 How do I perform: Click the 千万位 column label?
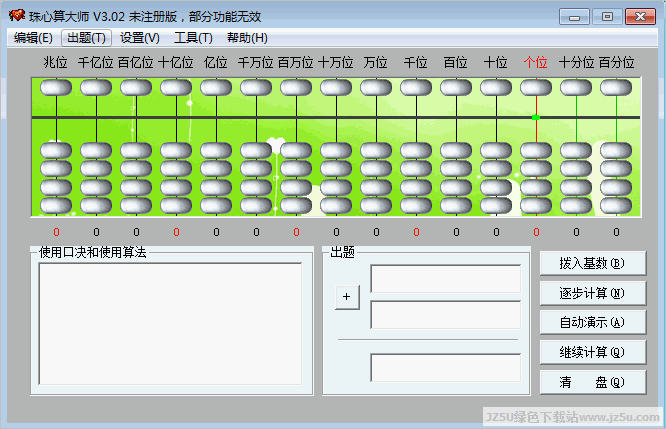[255, 63]
